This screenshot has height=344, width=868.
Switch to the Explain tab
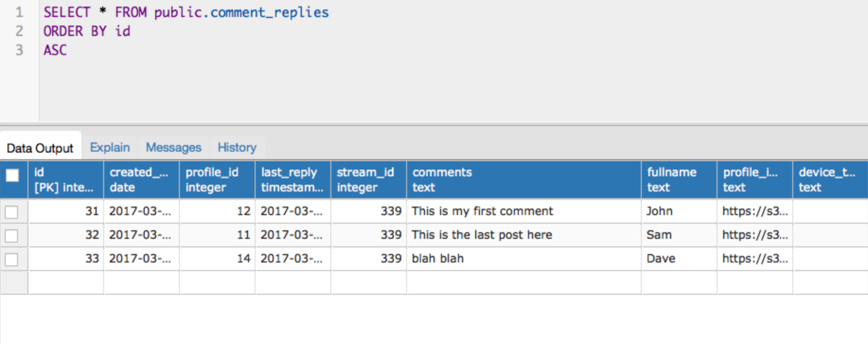[x=110, y=147]
